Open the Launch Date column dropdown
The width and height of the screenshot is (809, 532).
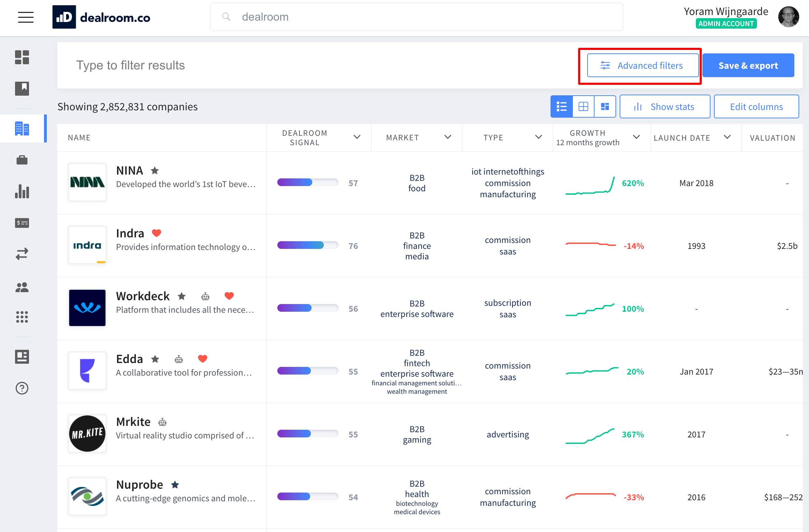coord(727,137)
